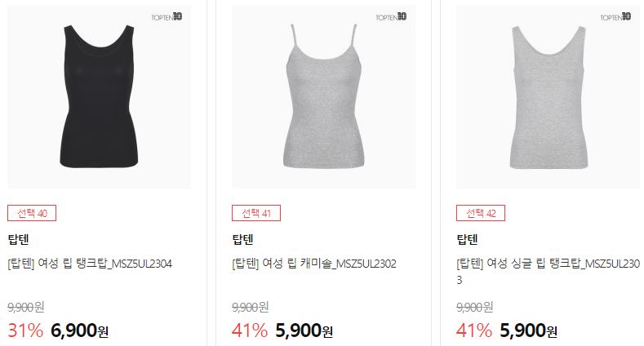Open the 여성 싱글 립 탱크탑_MSZ5UL2303 title
644x346 pixels.
click(x=549, y=272)
